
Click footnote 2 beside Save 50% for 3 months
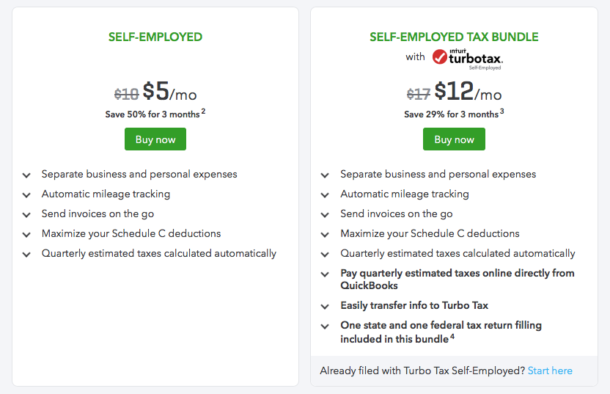[203, 111]
